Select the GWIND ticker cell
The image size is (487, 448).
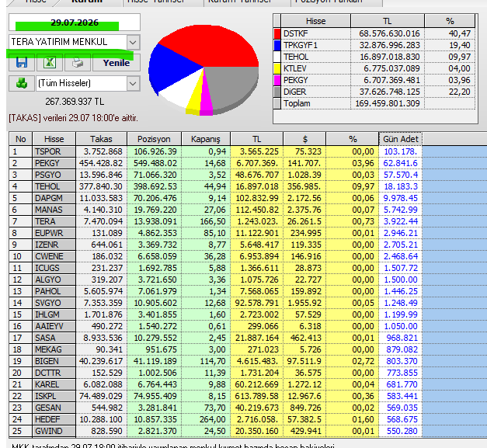point(54,431)
